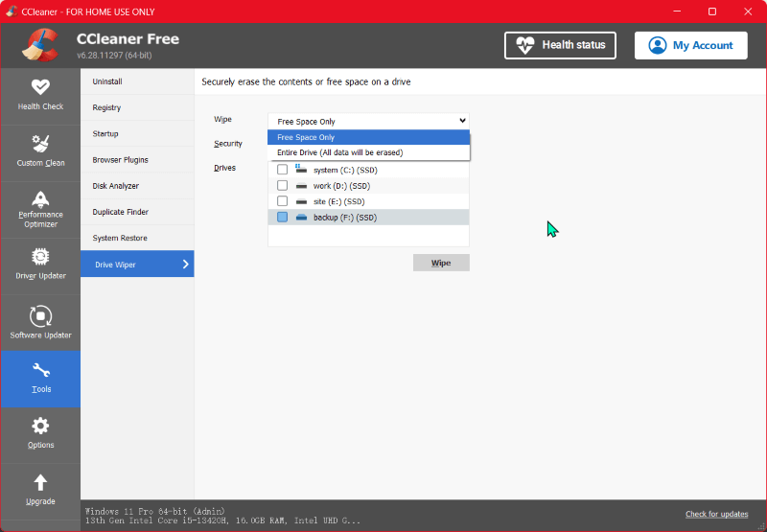Open Options gear icon

[40, 427]
